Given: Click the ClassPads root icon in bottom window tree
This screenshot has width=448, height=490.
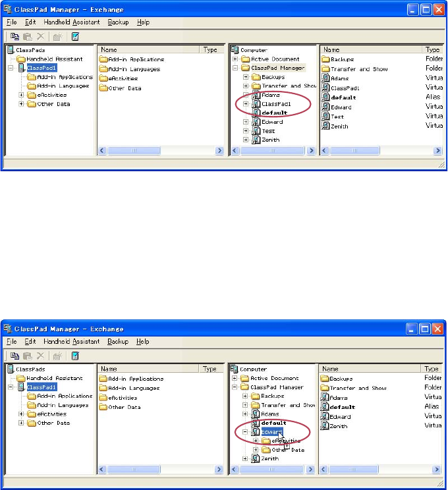Looking at the screenshot, I should (11, 369).
